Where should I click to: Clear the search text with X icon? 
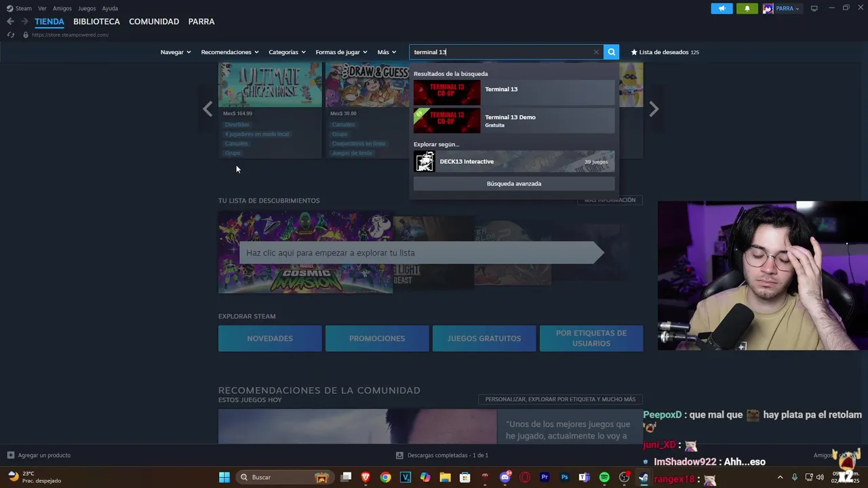tap(596, 52)
